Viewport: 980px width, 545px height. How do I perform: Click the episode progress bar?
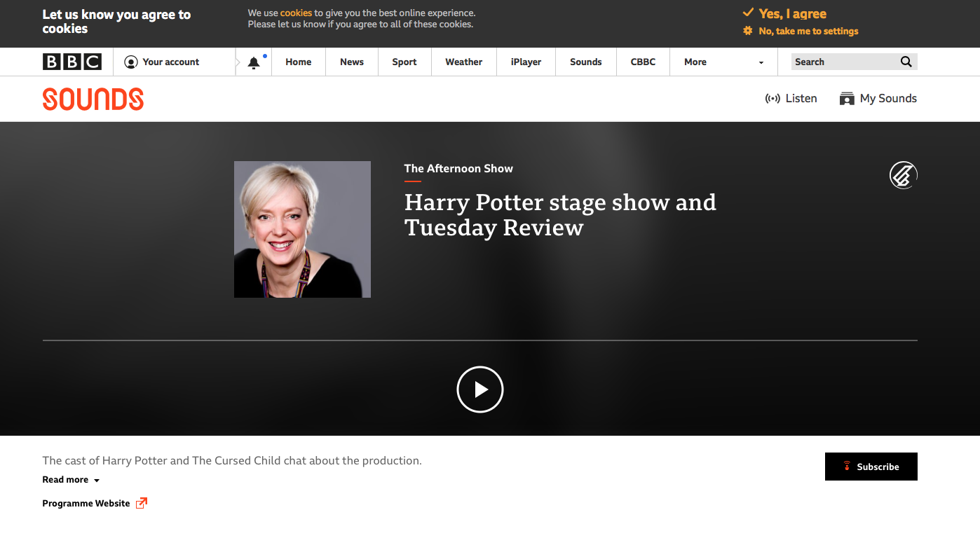(x=480, y=340)
